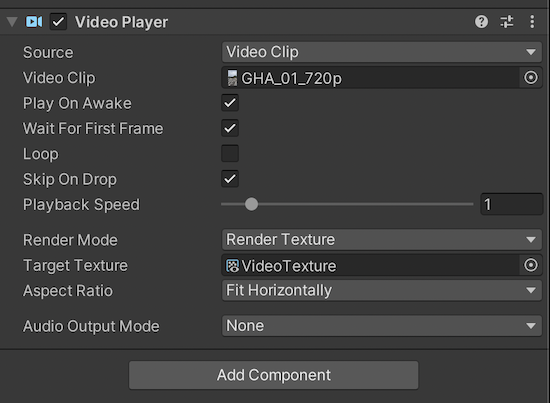
Task: Click the GHA_01_720p clip thumbnail icon
Action: (232, 78)
